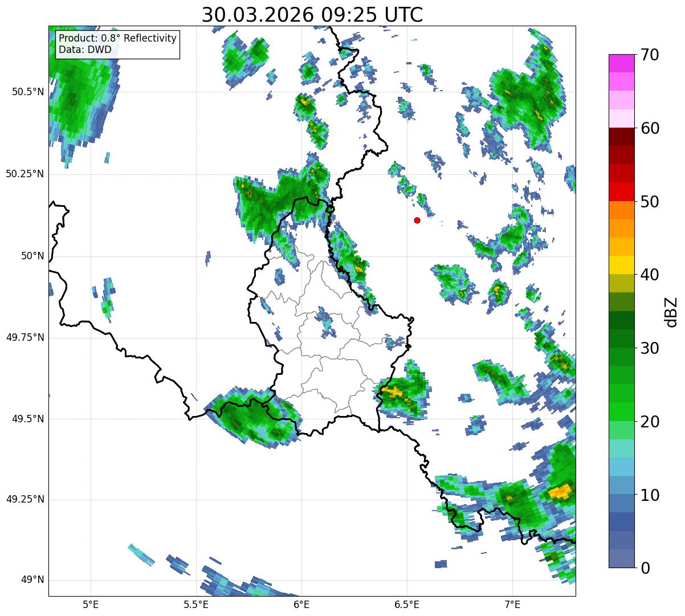
Task: Click the "5°E" longitude label
Action: [91, 604]
